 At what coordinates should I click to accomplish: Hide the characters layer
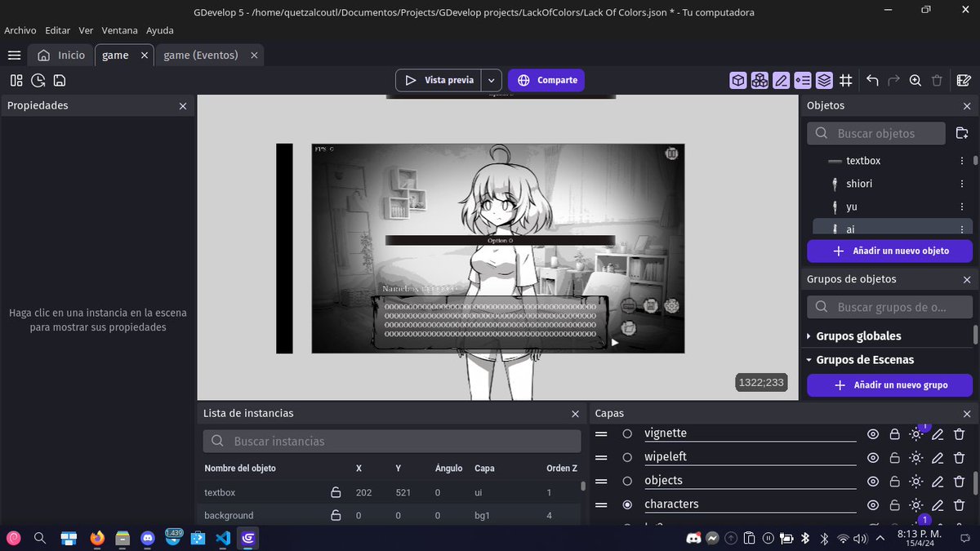(873, 504)
